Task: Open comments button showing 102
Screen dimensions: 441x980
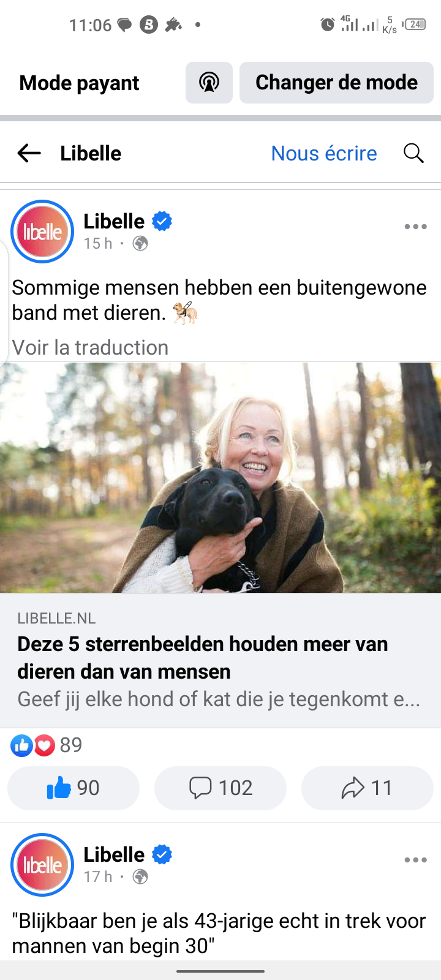Action: [x=221, y=788]
